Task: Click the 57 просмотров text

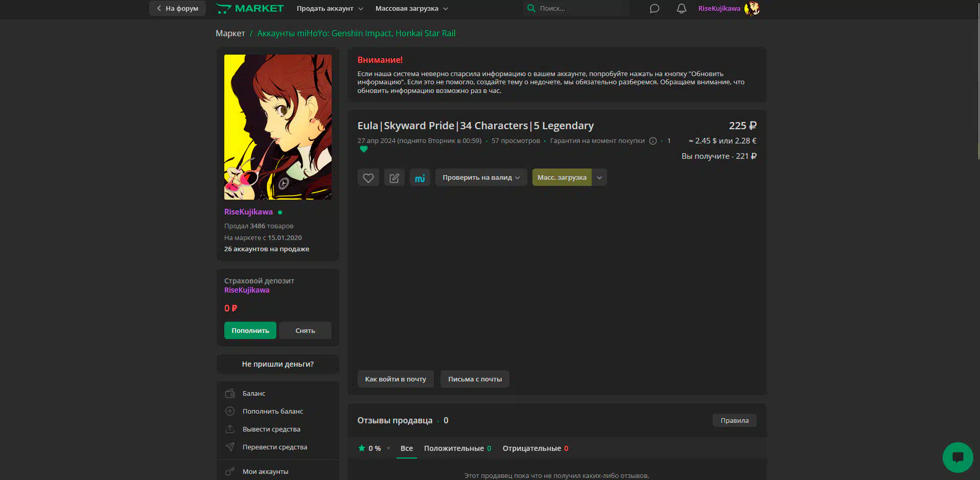Action: (516, 141)
